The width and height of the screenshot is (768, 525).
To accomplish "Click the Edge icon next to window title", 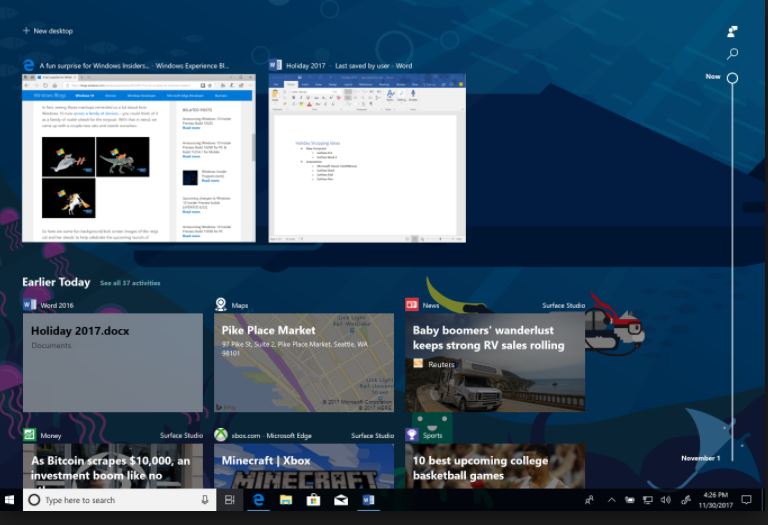I will pyautogui.click(x=29, y=65).
